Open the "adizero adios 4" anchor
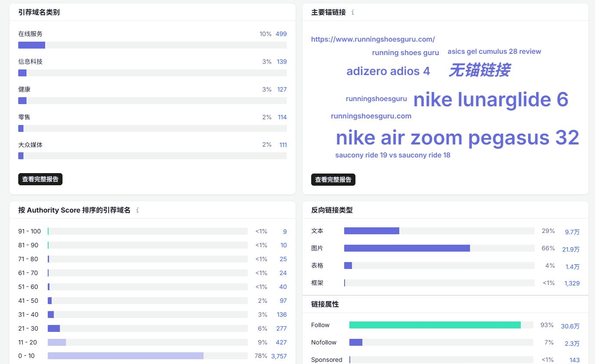 click(x=388, y=71)
